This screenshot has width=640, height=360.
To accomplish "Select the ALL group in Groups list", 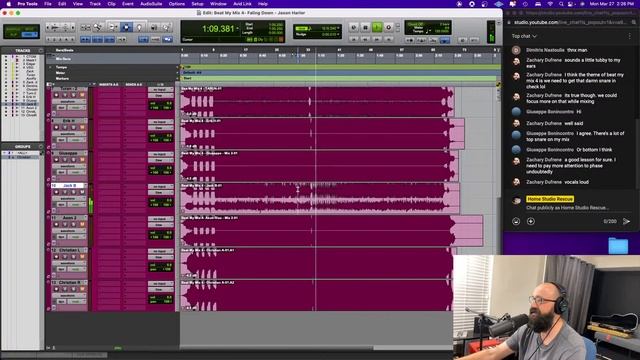I will click(x=21, y=153).
